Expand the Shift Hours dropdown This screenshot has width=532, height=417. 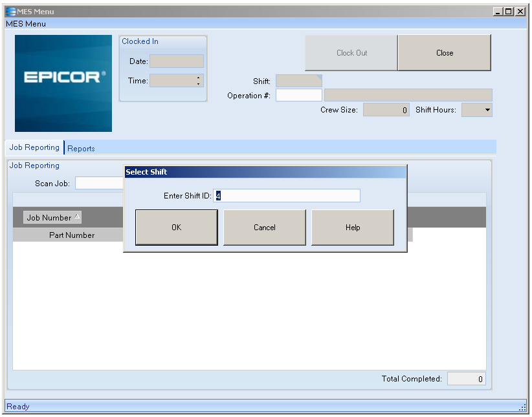click(487, 110)
